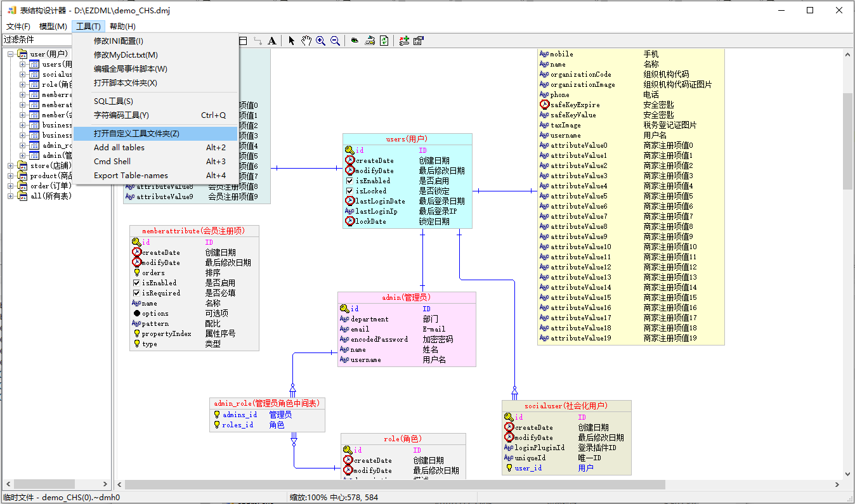
Task: Click the isLocked checkbox in users table
Action: tap(349, 191)
